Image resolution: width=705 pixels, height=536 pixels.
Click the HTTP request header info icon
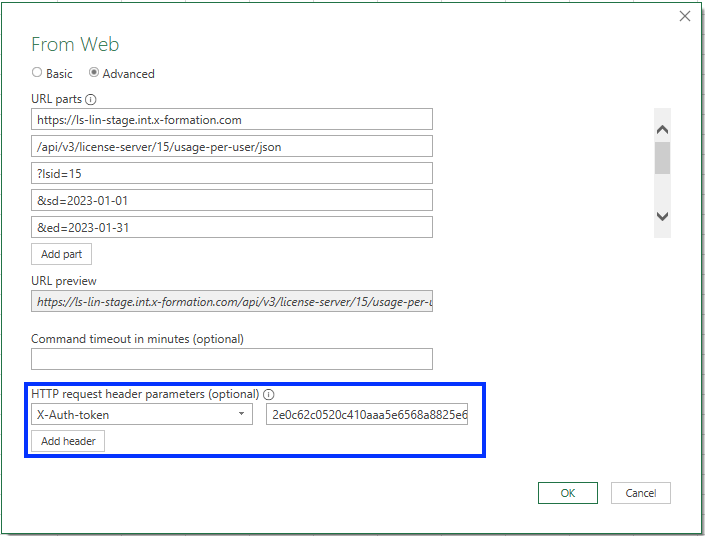[x=268, y=394]
